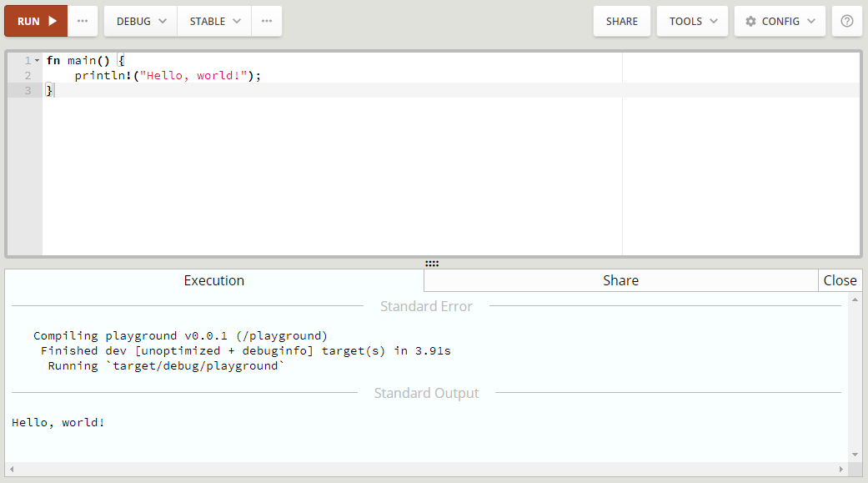Collapse the main function fold arrow
Image resolution: width=868 pixels, height=483 pixels.
[37, 60]
